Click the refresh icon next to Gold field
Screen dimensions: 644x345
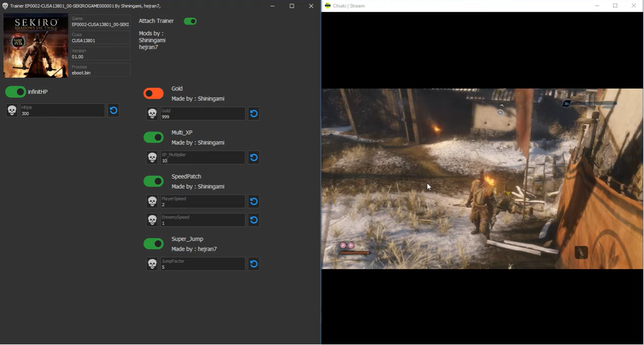(x=254, y=114)
